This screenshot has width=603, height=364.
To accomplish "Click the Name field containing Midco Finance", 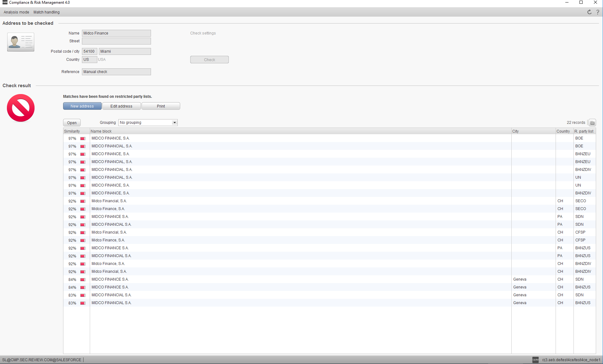I will pos(116,33).
